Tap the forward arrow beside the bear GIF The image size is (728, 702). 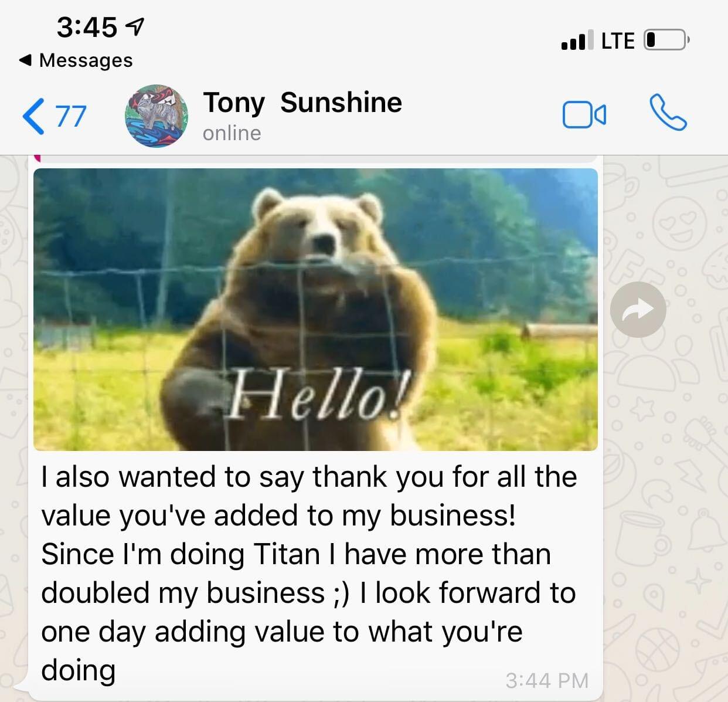point(638,310)
